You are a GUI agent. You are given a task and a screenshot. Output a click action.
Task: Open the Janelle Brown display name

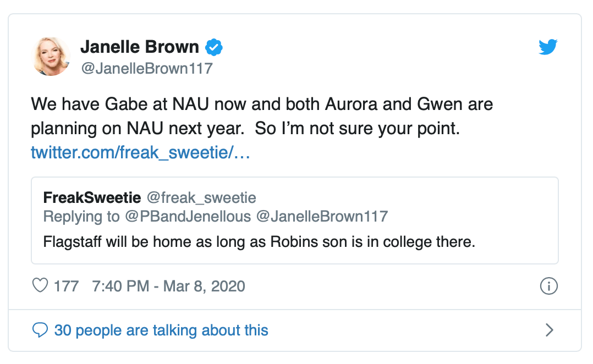[x=140, y=47]
